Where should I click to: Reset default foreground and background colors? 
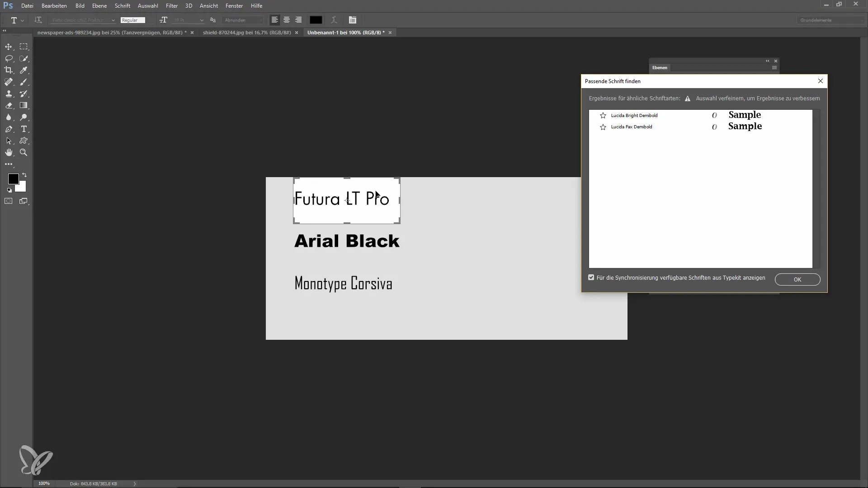point(9,190)
